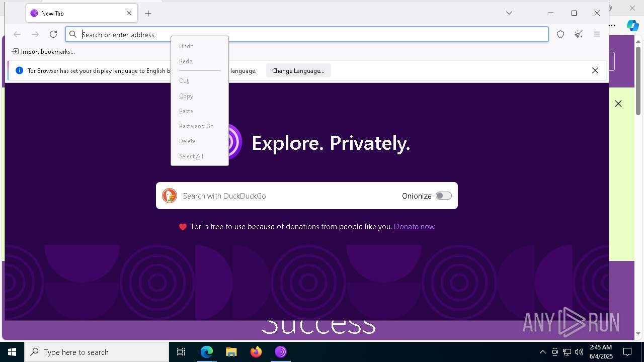Click the Change Language button

(x=298, y=71)
